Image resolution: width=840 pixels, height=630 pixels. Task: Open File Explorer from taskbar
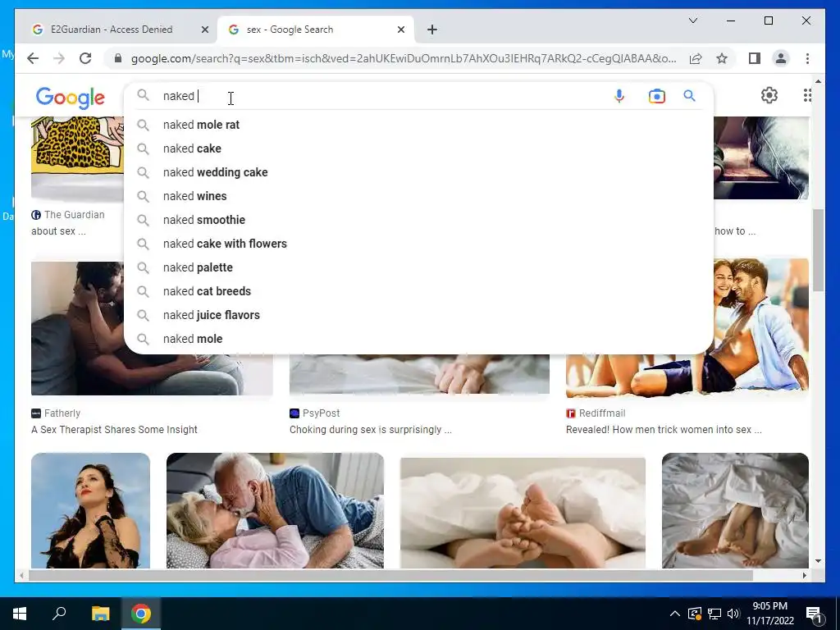tap(100, 614)
